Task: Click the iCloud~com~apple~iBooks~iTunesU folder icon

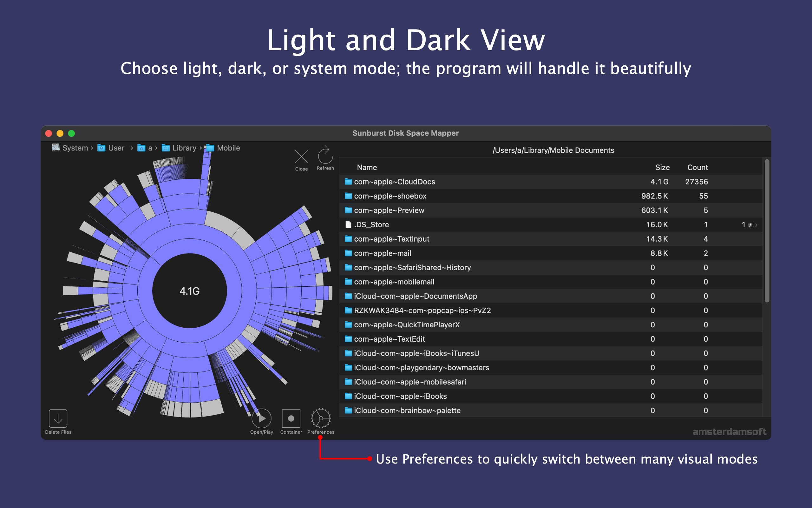Action: coord(348,353)
